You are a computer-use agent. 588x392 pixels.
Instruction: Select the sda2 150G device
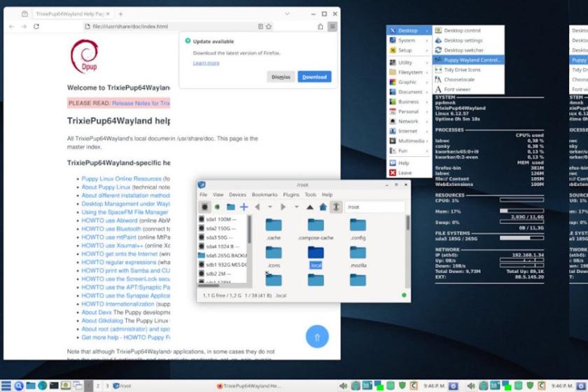(x=223, y=228)
